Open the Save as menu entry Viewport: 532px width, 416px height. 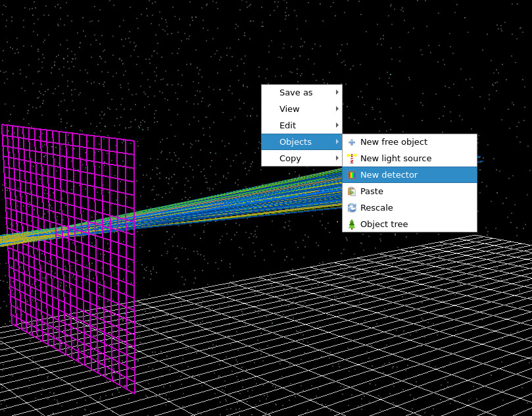click(x=295, y=92)
